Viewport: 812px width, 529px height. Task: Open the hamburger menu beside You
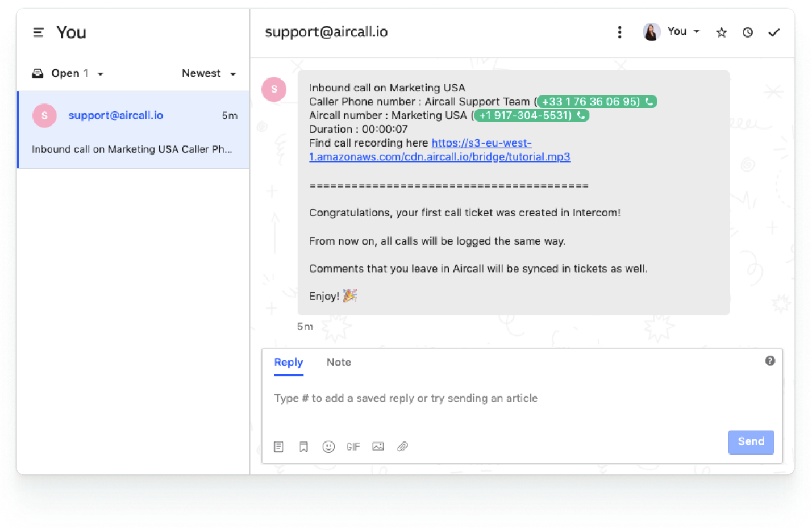coord(38,32)
